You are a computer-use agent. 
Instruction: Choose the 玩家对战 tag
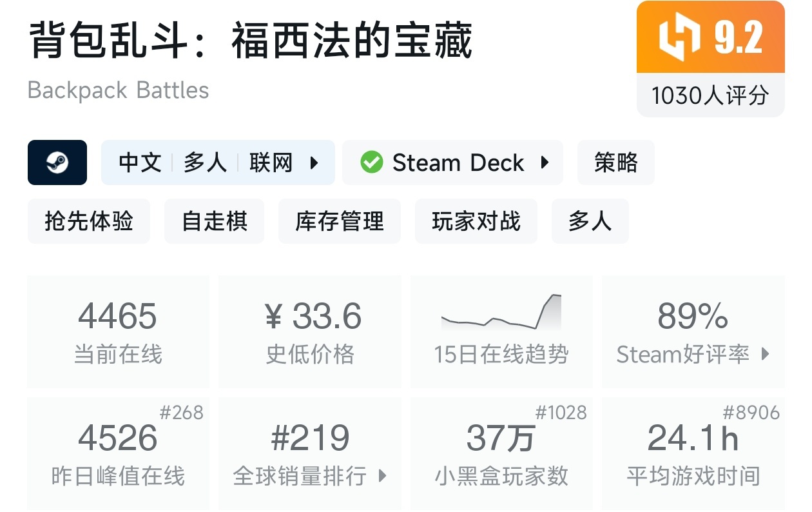(476, 221)
